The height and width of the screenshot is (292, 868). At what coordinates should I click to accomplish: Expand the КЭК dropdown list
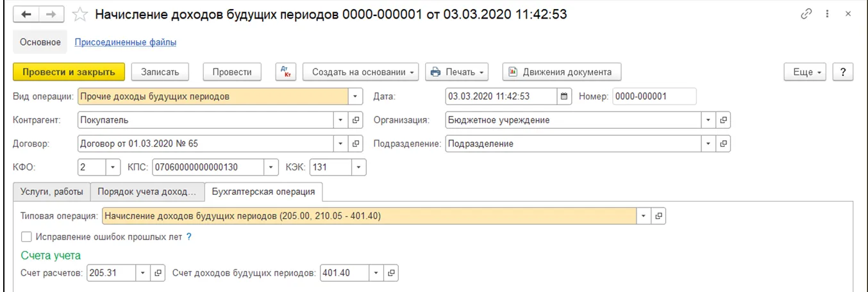tap(358, 168)
